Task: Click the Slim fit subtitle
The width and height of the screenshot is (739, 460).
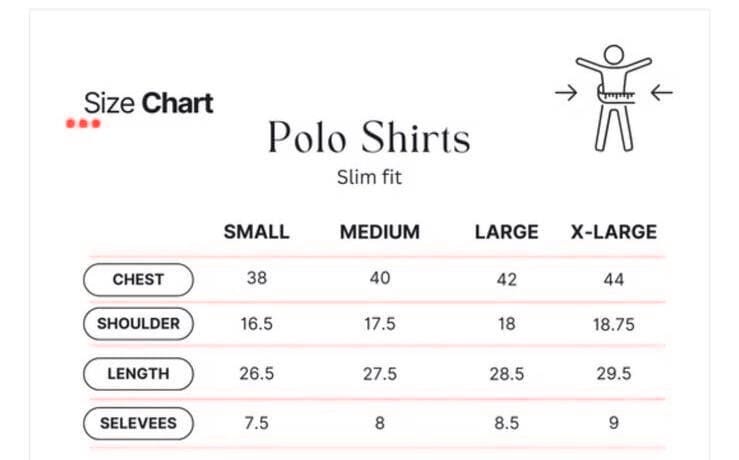Action: [x=369, y=178]
